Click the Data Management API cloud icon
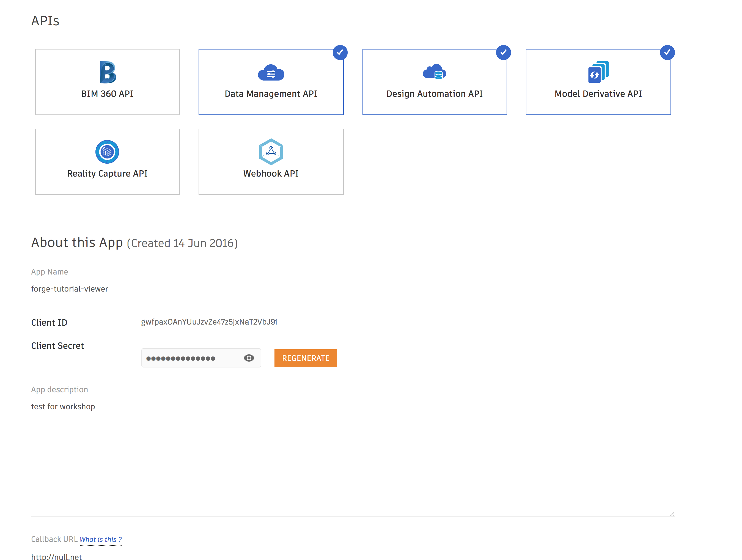This screenshot has height=560, width=742. [x=271, y=72]
